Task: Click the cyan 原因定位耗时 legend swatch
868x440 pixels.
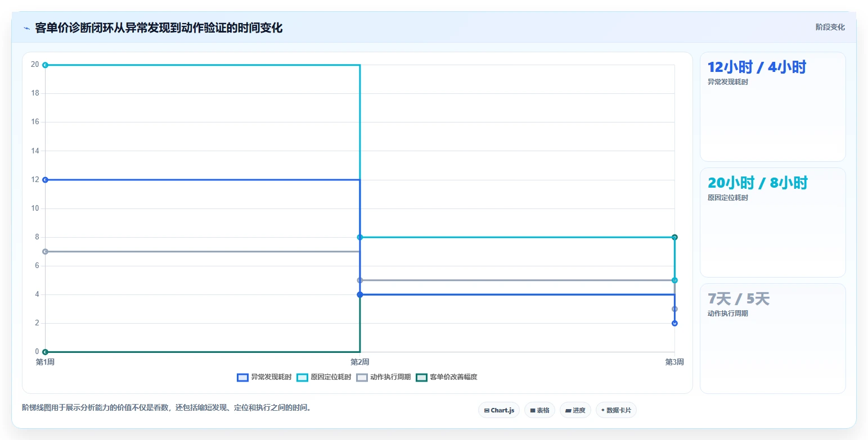Action: 303,377
